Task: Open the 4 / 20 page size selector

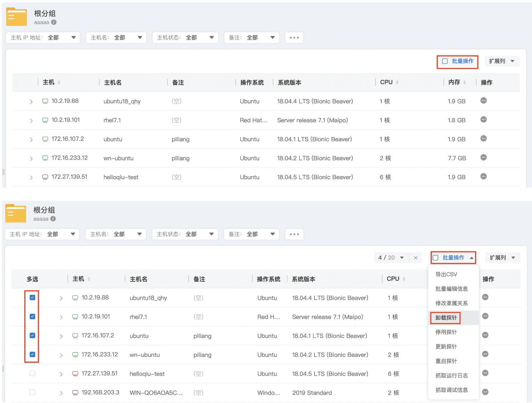Action: tap(391, 258)
